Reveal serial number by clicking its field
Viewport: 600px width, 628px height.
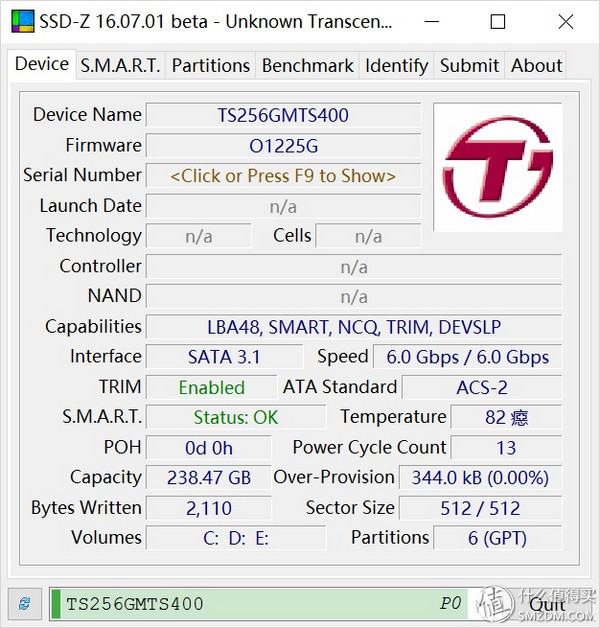coord(283,176)
